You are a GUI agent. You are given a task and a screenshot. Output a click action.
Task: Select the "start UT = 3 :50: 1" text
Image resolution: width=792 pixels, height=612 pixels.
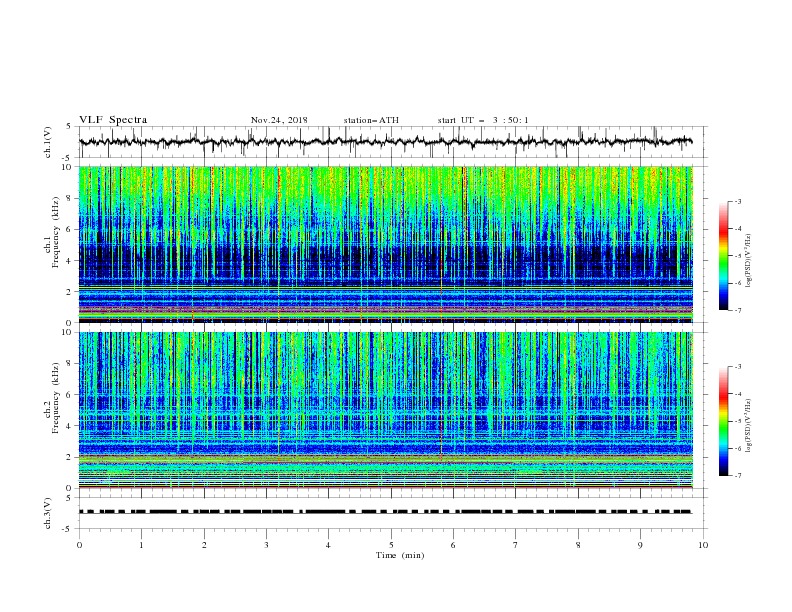point(482,120)
